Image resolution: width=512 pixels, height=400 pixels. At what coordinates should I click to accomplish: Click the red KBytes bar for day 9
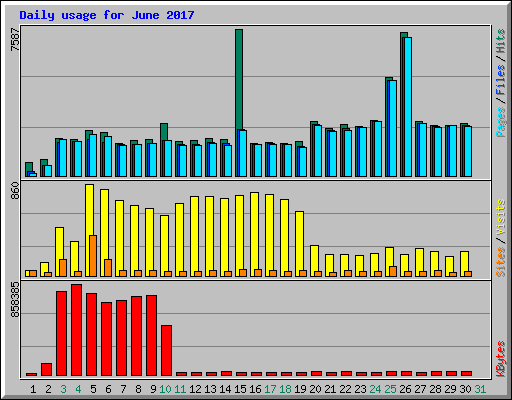(x=151, y=336)
